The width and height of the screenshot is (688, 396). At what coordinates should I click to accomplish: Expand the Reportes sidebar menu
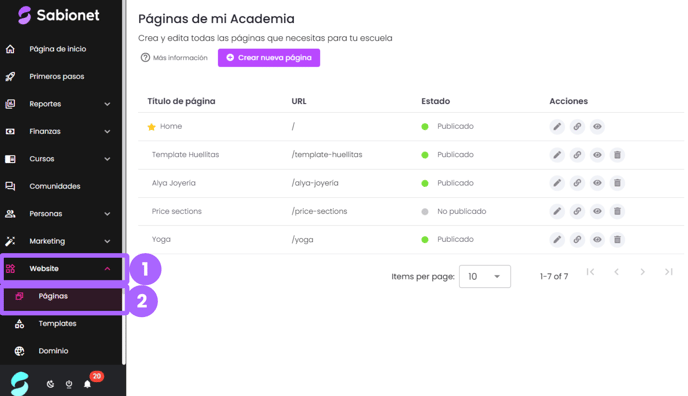point(58,104)
